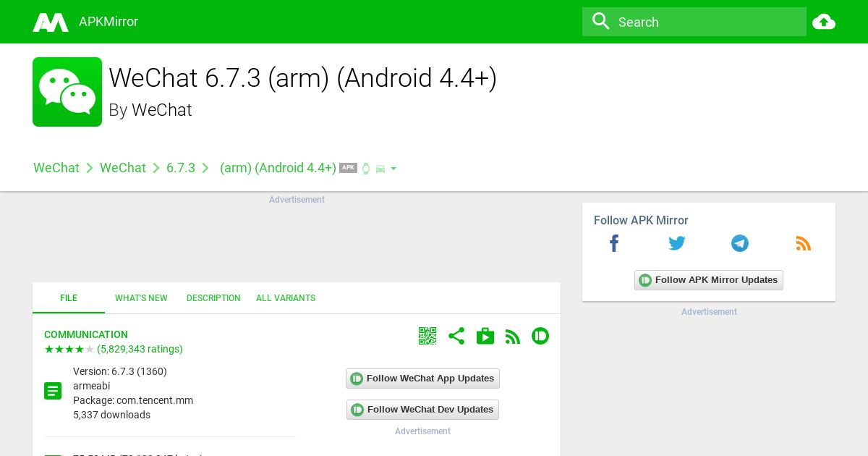
Task: Click the "(5,829,343 ratings)" text
Action: (140, 349)
